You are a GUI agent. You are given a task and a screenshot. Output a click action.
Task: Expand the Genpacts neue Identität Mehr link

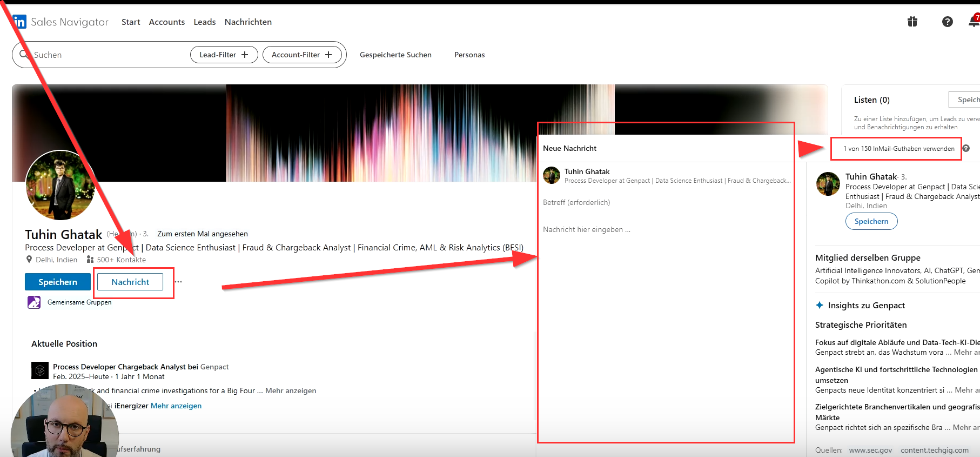(967, 390)
